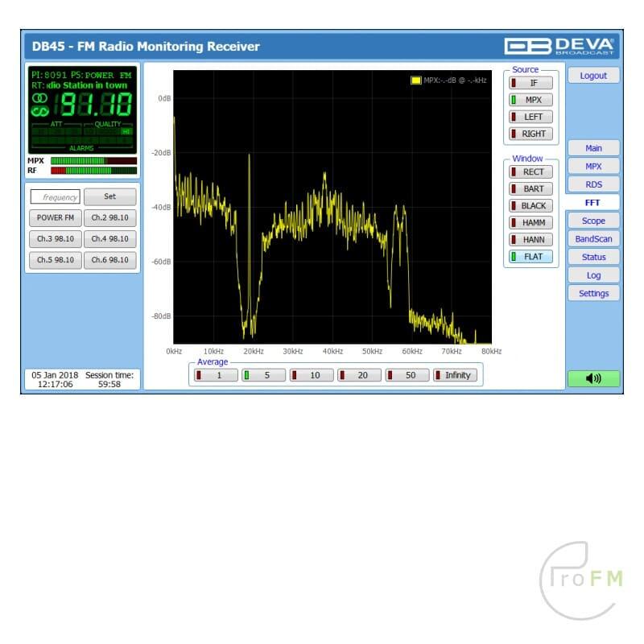Image resolution: width=644 pixels, height=644 pixels.
Task: Choose the HANN window function
Action: click(530, 240)
